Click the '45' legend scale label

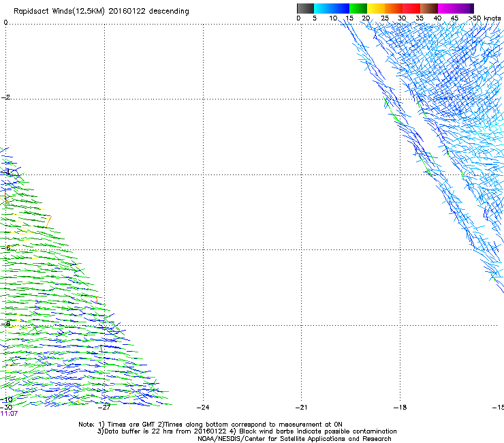pos(454,18)
